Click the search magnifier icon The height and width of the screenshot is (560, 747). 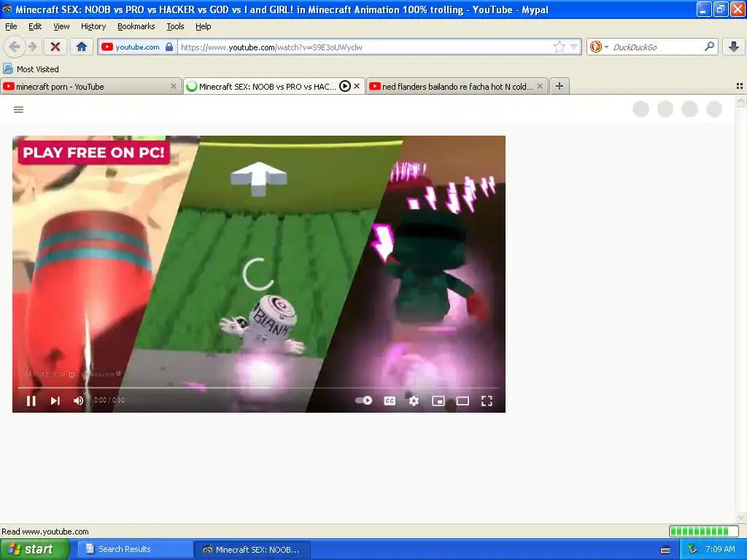(x=709, y=46)
